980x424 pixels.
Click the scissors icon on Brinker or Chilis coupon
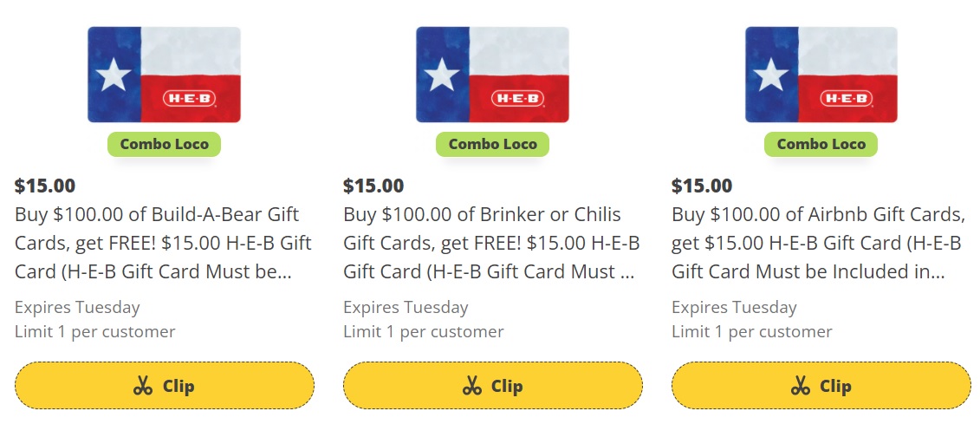tap(472, 386)
